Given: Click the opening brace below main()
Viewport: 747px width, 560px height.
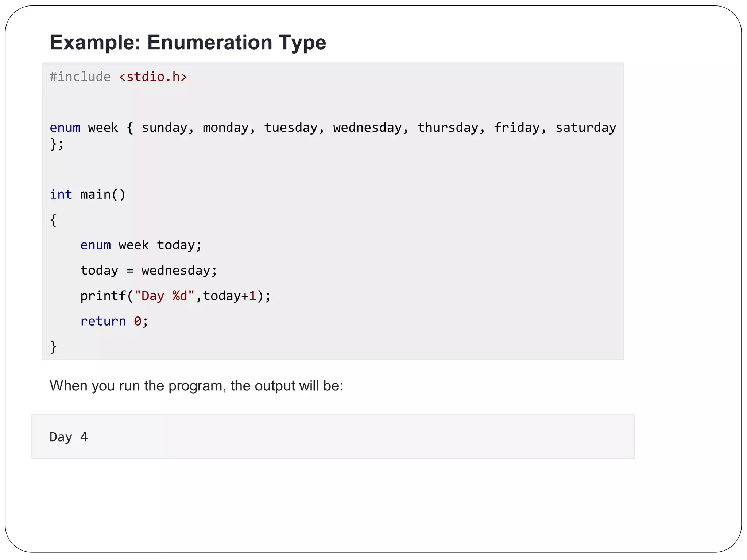Looking at the screenshot, I should (x=53, y=220).
